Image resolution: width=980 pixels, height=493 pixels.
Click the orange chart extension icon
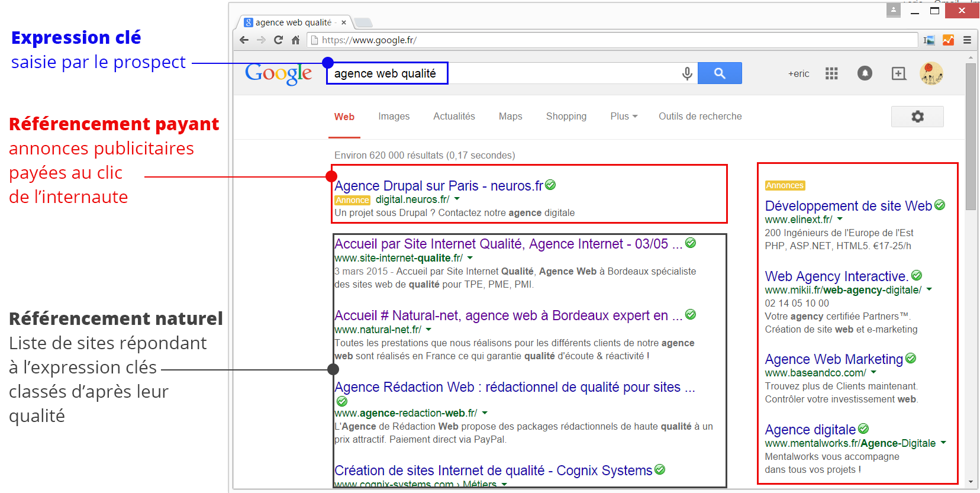(948, 40)
